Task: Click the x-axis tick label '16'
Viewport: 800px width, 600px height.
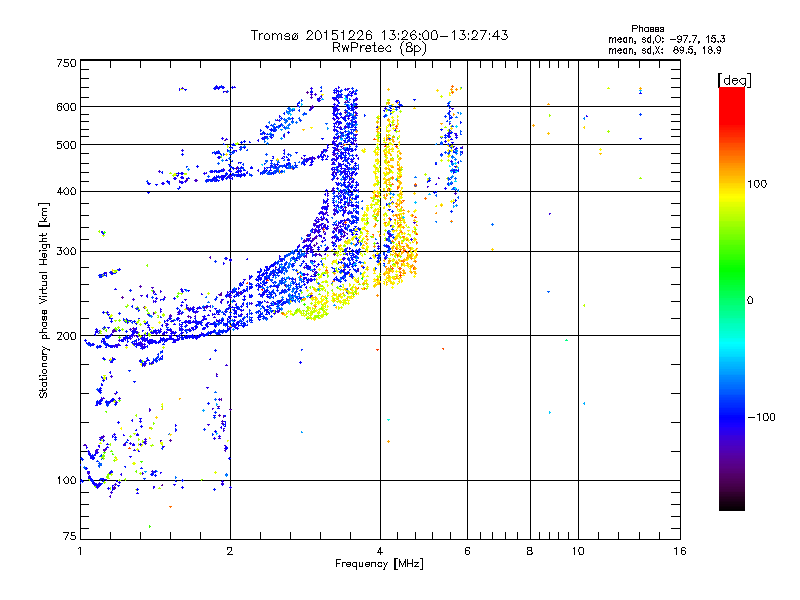Action: (x=680, y=551)
